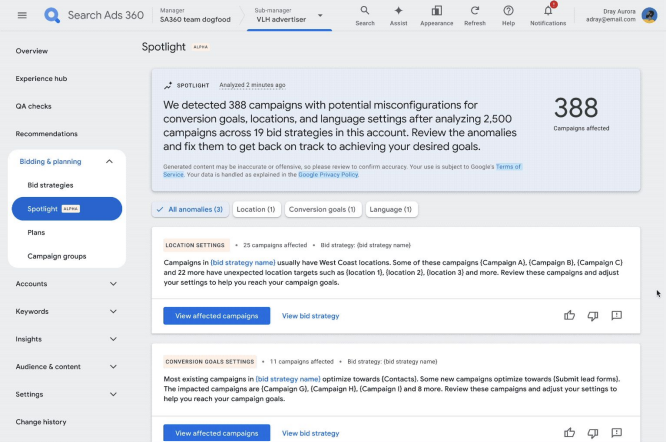Open the Google Privacy Policy link
This screenshot has height=442, width=666.
326,174
